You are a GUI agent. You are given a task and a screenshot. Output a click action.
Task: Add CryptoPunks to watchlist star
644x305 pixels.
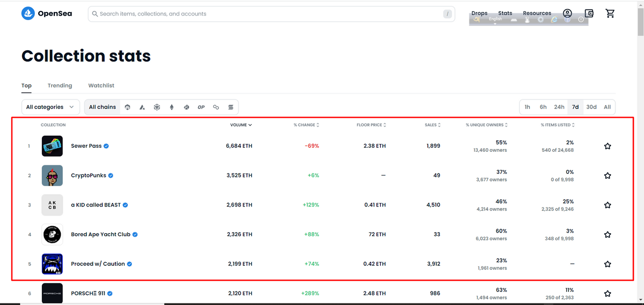pyautogui.click(x=607, y=176)
